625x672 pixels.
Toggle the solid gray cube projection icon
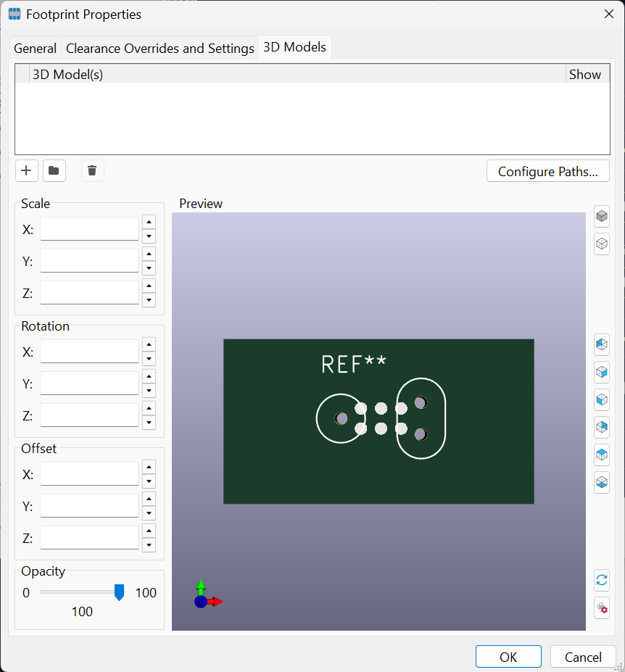coord(601,216)
